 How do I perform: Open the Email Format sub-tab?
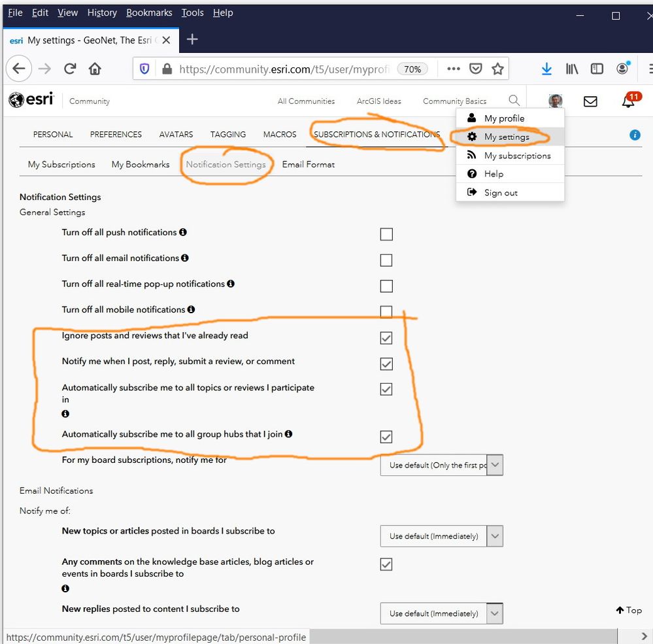(308, 165)
